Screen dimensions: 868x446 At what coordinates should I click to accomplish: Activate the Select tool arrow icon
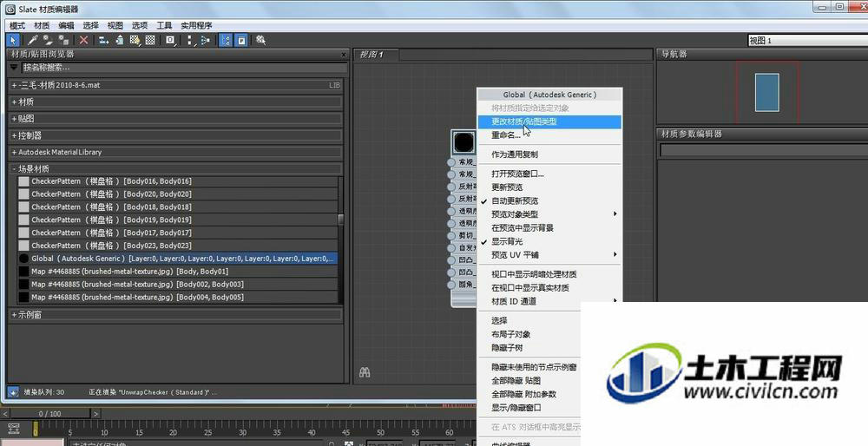(x=13, y=40)
